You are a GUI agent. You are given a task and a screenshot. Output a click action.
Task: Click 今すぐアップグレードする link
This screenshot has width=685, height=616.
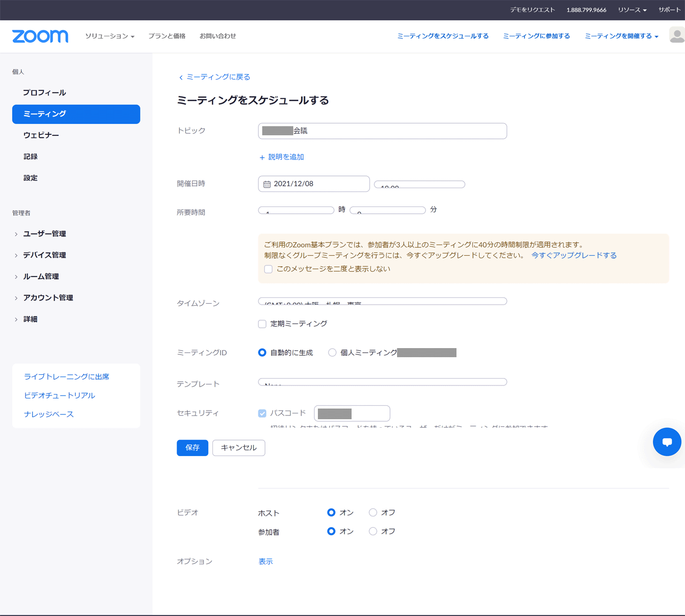click(574, 256)
